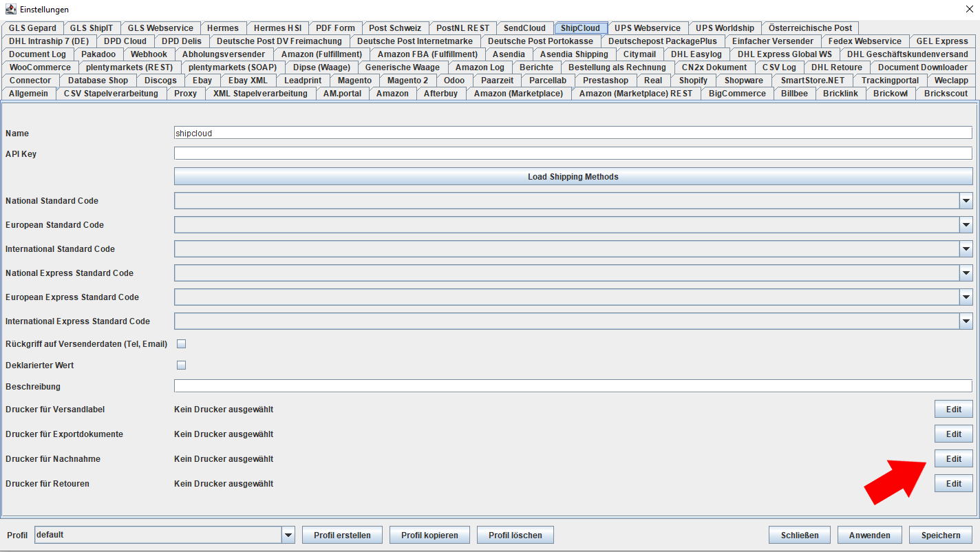980x552 pixels.
Task: Open the Hermes HSI tab
Action: coord(277,28)
